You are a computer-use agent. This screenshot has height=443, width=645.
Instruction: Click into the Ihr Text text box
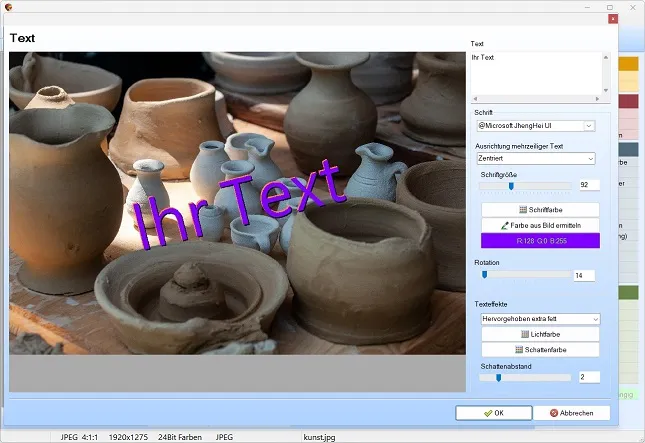pos(536,74)
